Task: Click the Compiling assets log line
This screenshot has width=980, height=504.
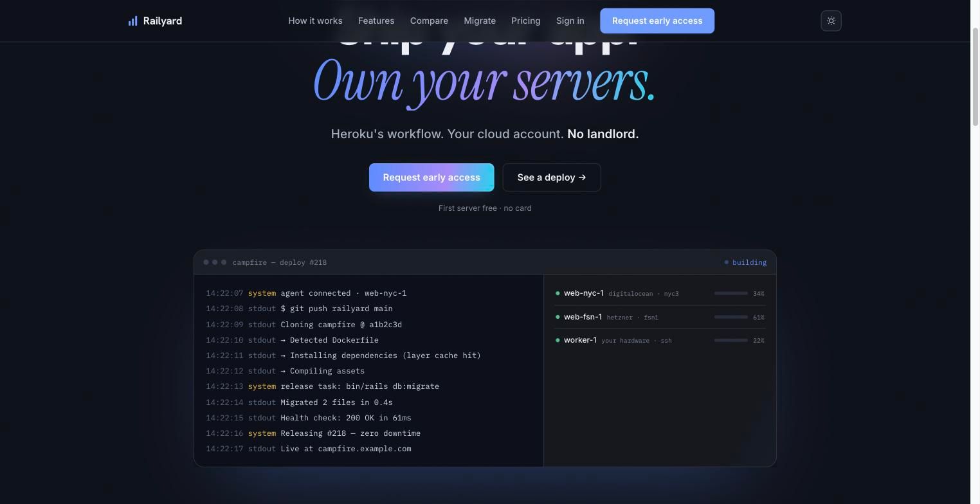Action: pos(286,371)
